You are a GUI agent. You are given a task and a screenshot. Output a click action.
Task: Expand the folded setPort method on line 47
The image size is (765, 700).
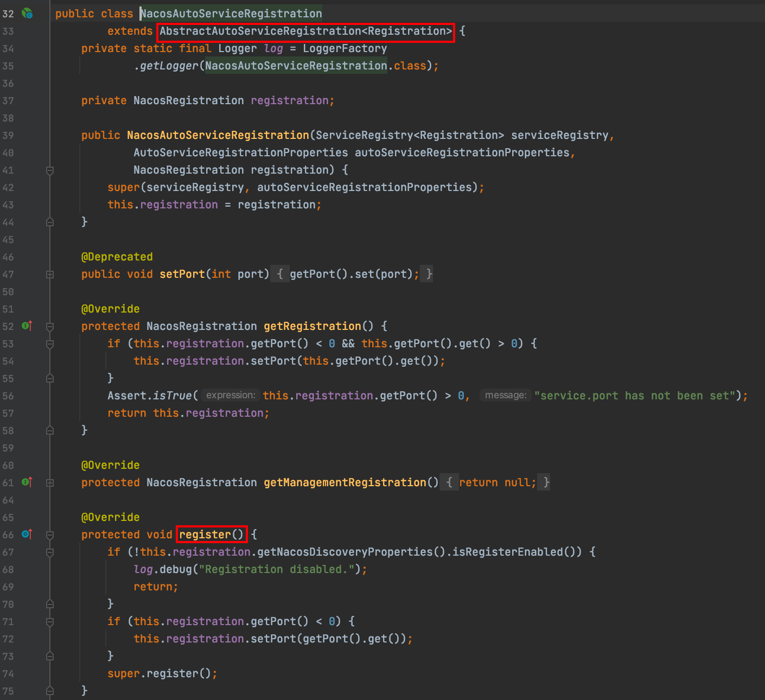pyautogui.click(x=50, y=275)
